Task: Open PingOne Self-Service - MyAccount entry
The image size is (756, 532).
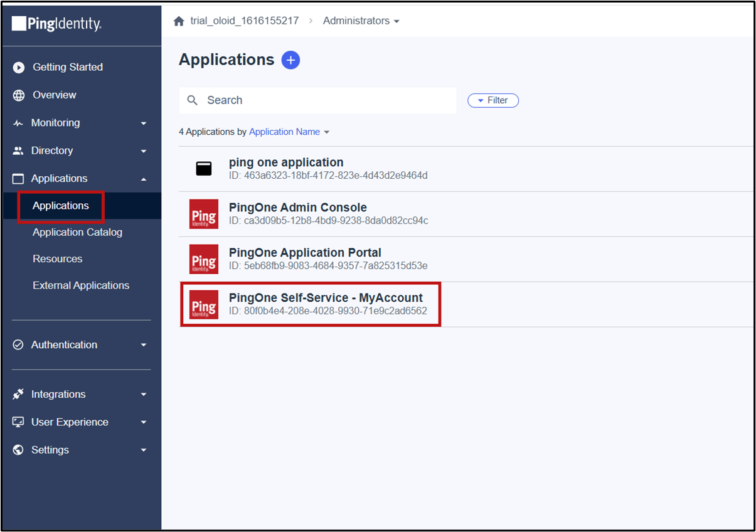Action: point(466,304)
